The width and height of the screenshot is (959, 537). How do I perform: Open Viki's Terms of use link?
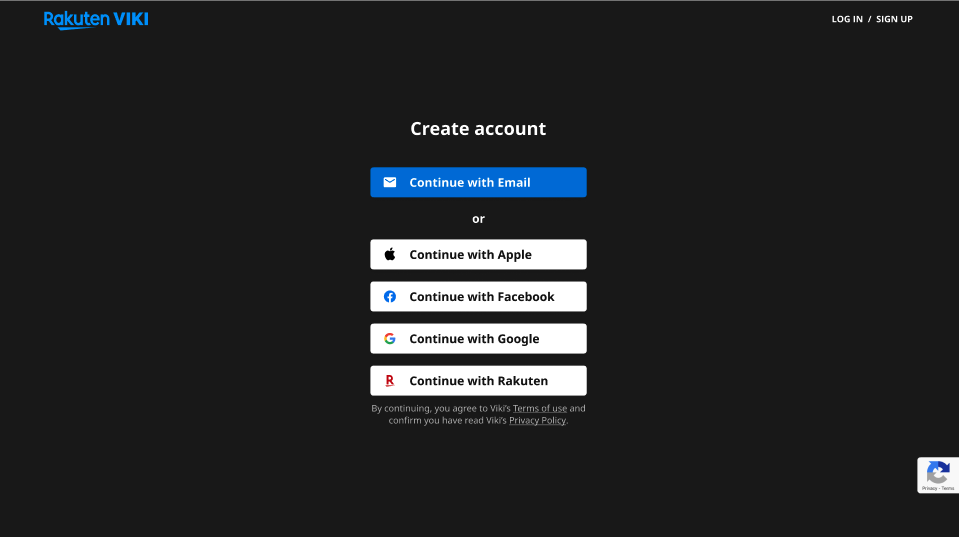pyautogui.click(x=539, y=408)
